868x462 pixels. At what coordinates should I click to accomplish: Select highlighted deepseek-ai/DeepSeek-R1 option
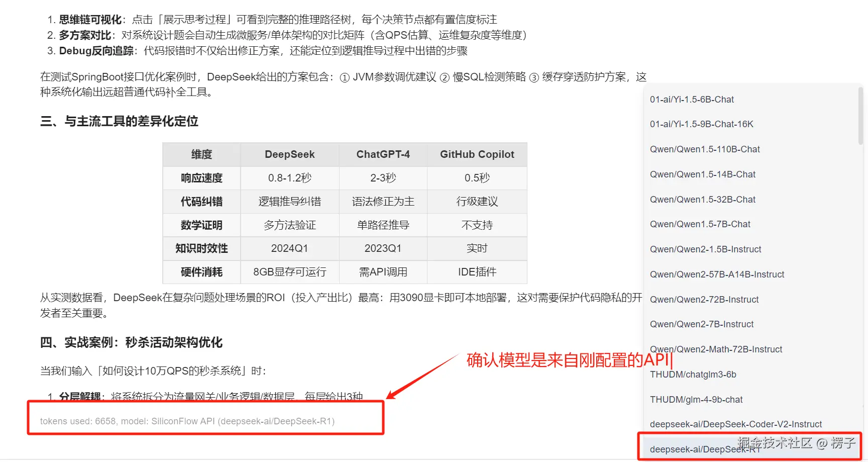[x=750, y=449]
